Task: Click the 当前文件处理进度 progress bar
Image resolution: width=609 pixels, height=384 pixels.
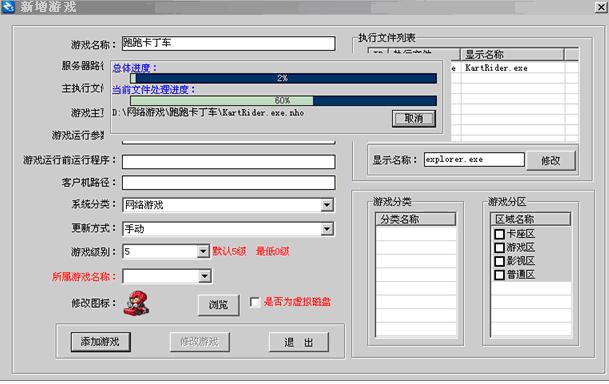Action: [x=283, y=101]
